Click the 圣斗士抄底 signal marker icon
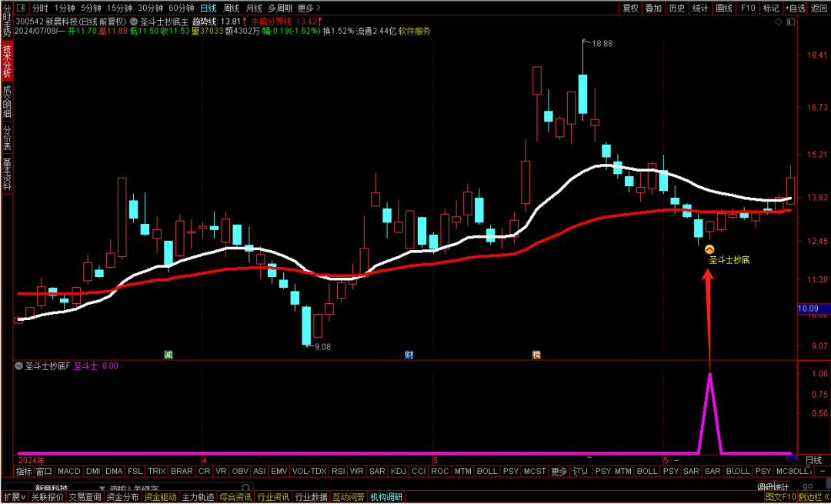This screenshot has width=831, height=504. point(709,249)
